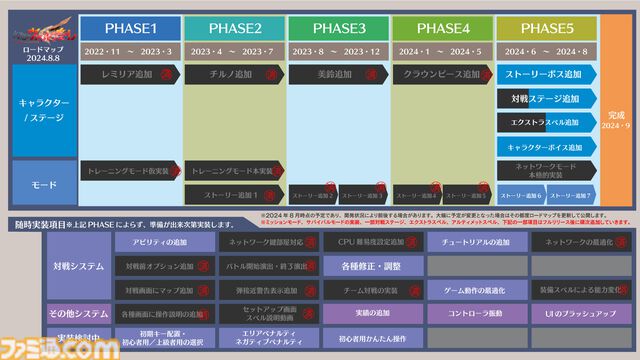Click the チルノ追加 item

point(235,74)
